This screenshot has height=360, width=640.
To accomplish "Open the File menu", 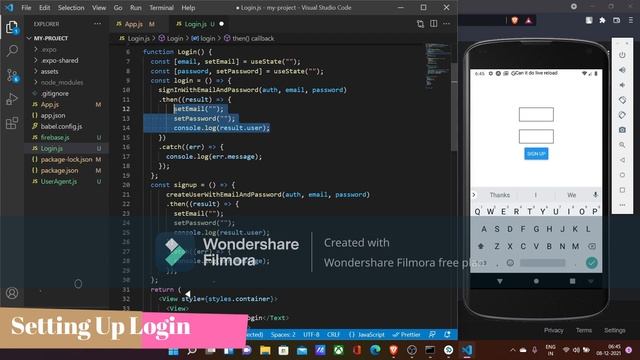I will click(x=26, y=8).
